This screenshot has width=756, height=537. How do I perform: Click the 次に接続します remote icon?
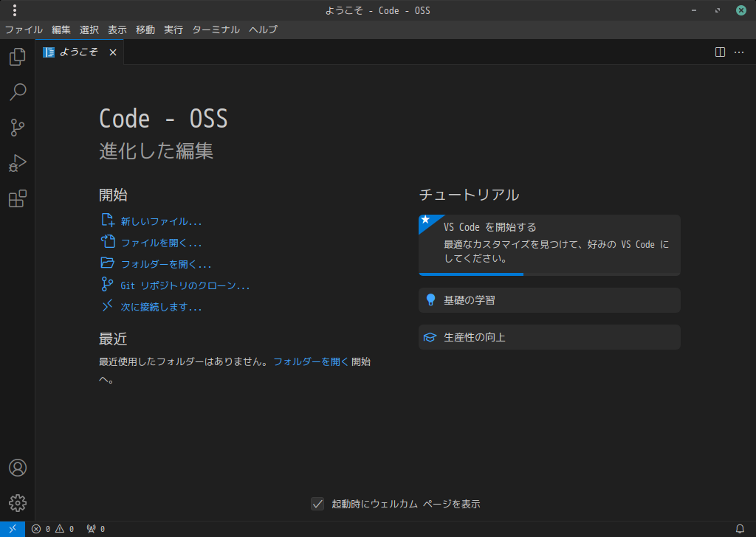[x=107, y=305]
